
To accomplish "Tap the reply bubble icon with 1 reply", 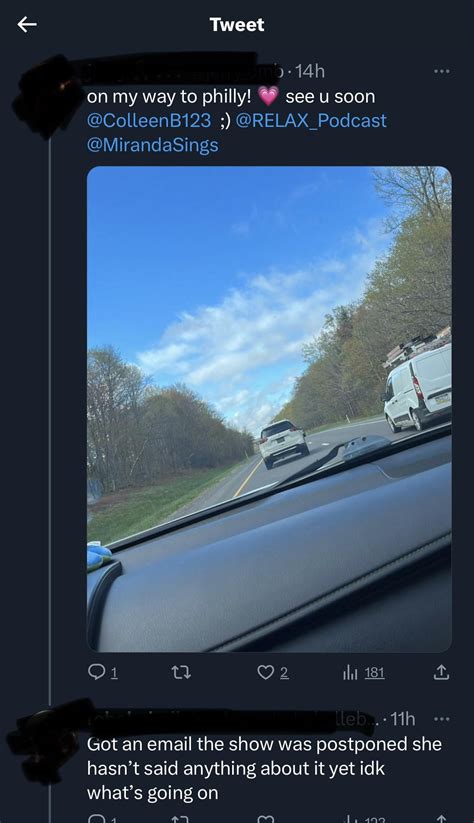I will [x=103, y=672].
